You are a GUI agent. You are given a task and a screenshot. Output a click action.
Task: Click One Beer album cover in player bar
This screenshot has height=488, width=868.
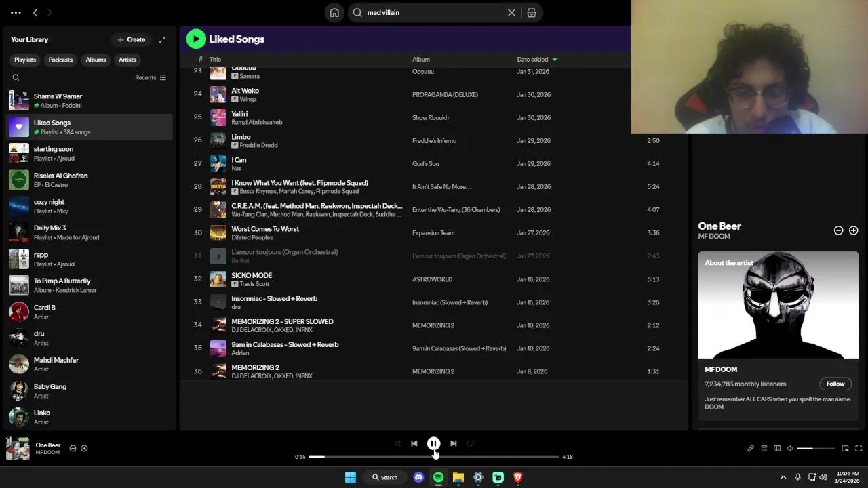(x=18, y=449)
